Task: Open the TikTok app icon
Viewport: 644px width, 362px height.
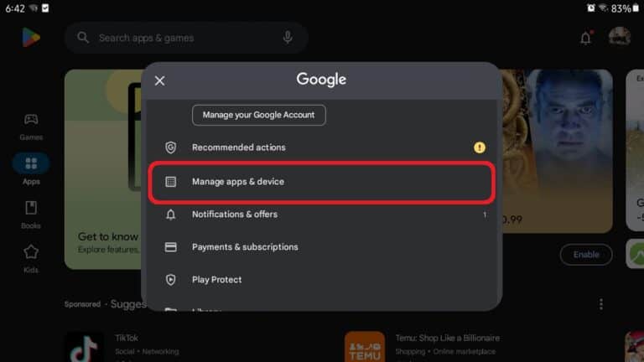Action: click(x=84, y=347)
